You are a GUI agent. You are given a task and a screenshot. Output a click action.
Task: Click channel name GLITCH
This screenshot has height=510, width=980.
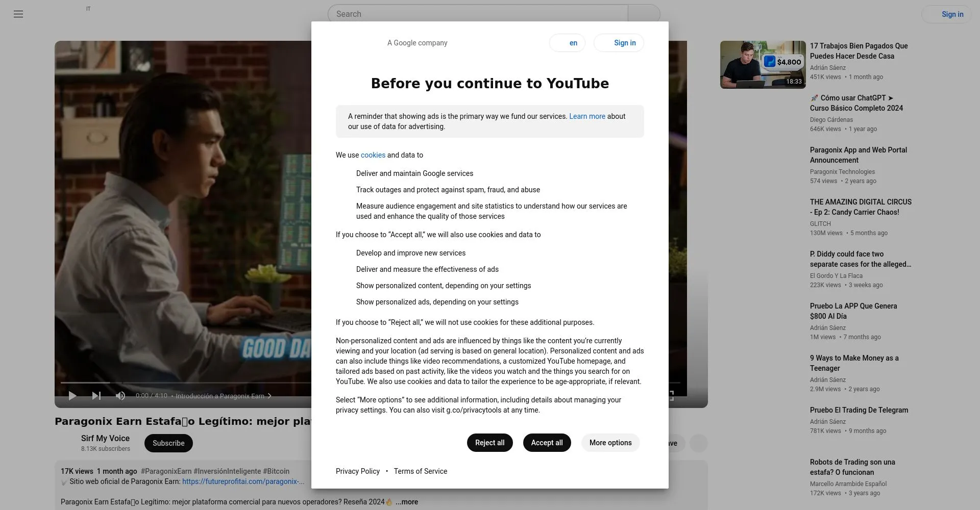[x=820, y=224]
